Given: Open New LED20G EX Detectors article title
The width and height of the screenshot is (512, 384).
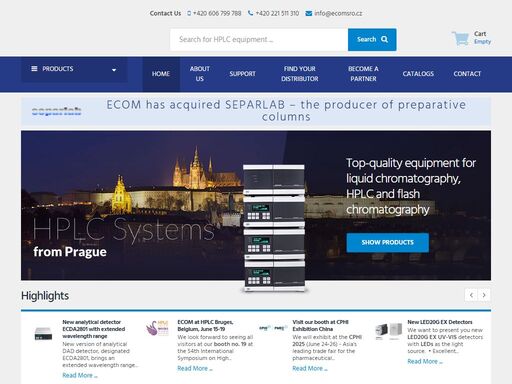Looking at the screenshot, I should [440, 322].
